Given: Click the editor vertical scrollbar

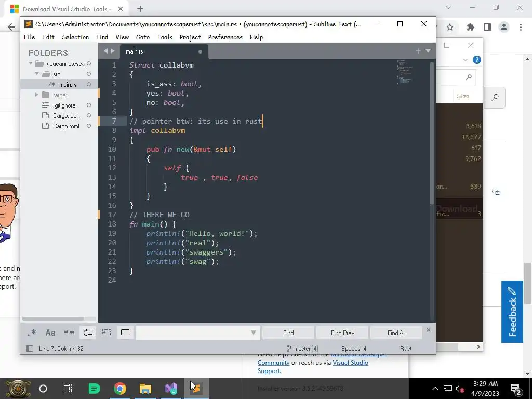Looking at the screenshot, I should tap(432, 133).
